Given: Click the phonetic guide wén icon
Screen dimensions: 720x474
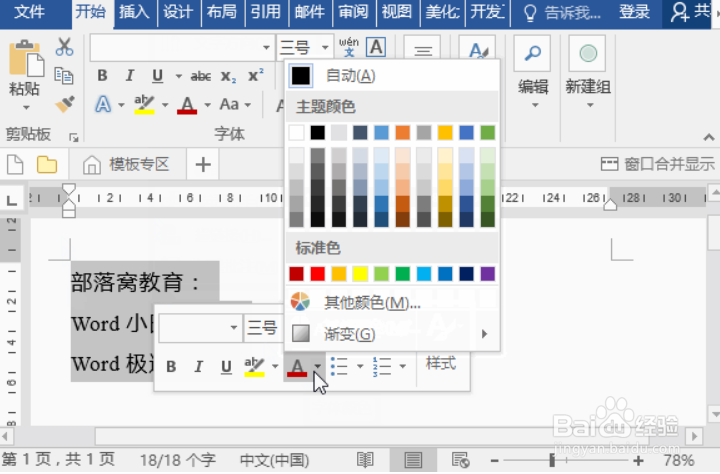Looking at the screenshot, I should click(349, 47).
